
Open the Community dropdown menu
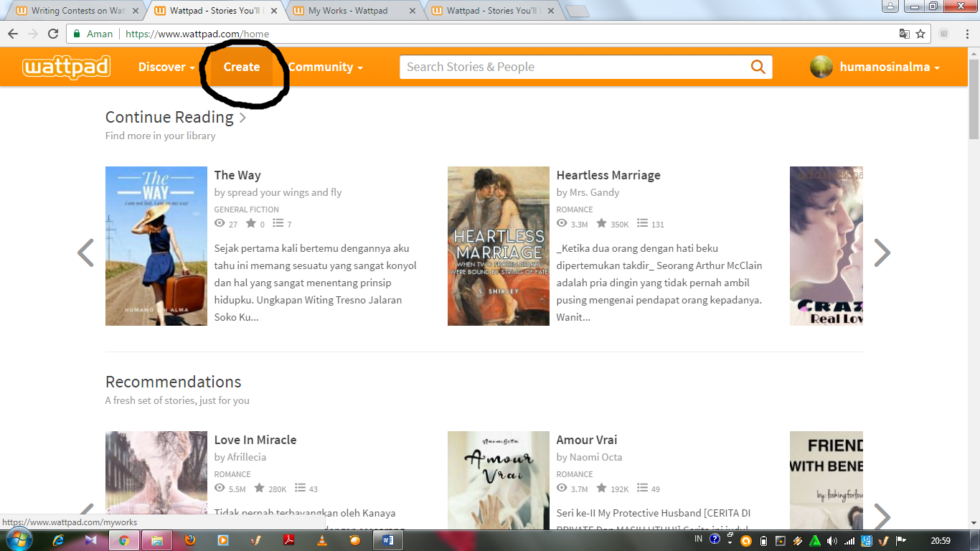[326, 67]
